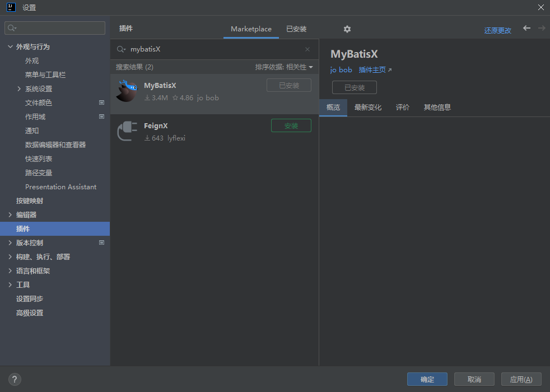Select 菜单与工具栏 in the settings tree
Image resolution: width=550 pixels, height=392 pixels.
coord(45,74)
